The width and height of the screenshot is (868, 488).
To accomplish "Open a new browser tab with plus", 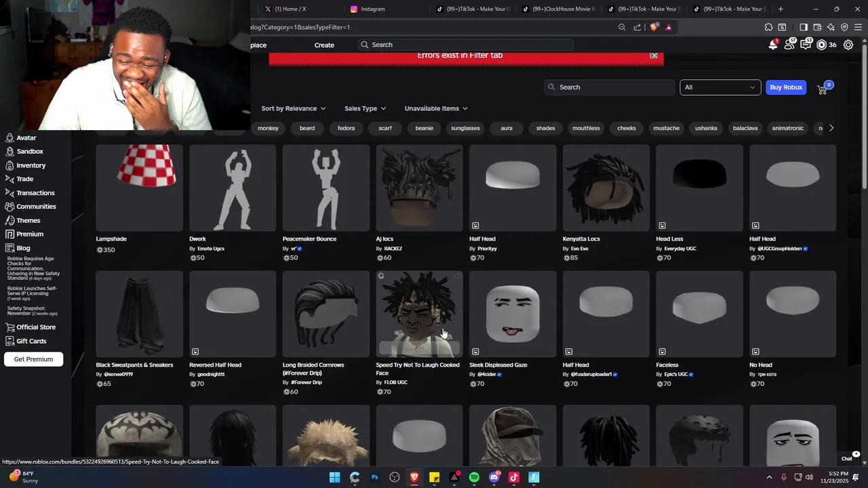I will pos(781,9).
